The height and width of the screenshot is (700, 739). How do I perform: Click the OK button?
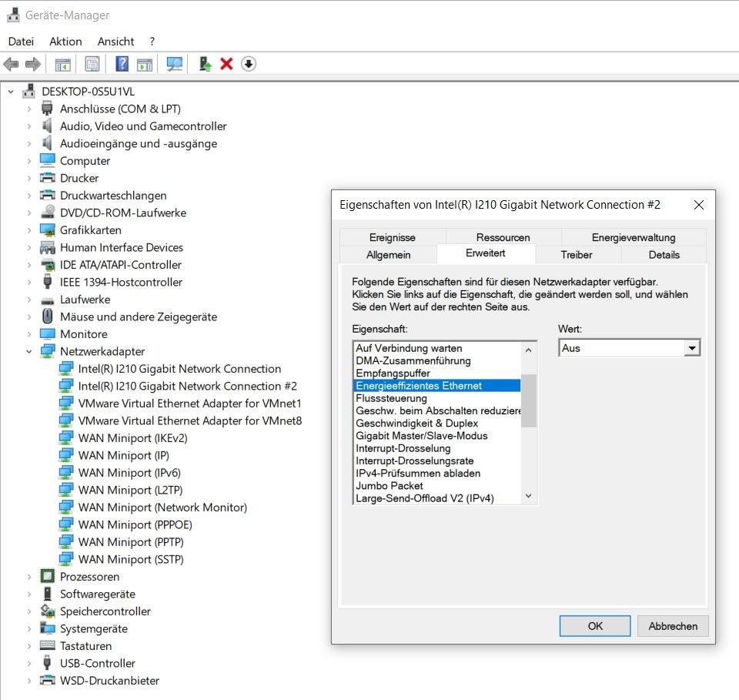click(595, 625)
